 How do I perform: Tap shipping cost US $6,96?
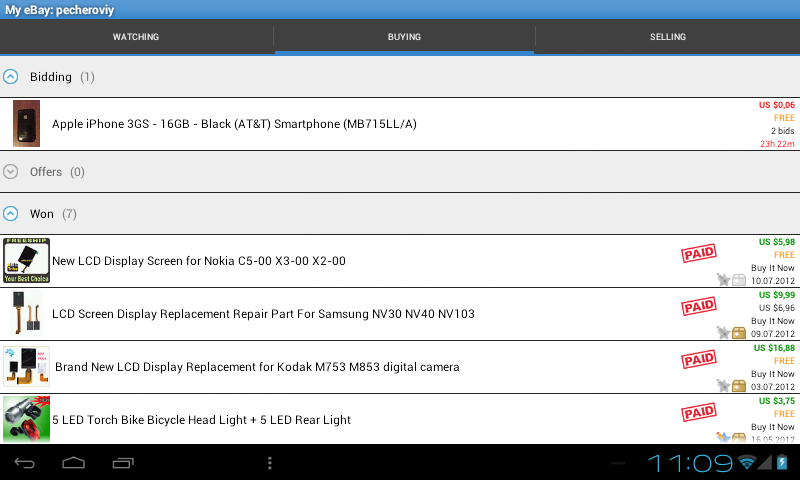(777, 308)
